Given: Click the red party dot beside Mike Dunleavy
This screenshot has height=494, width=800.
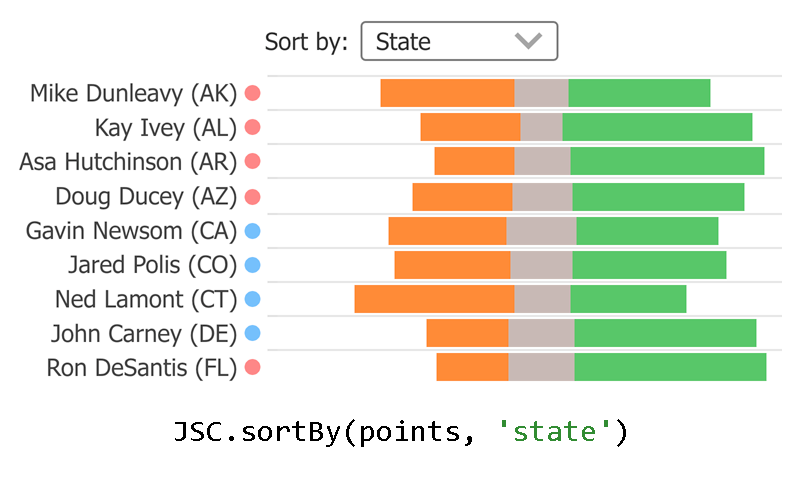Looking at the screenshot, I should point(253,94).
